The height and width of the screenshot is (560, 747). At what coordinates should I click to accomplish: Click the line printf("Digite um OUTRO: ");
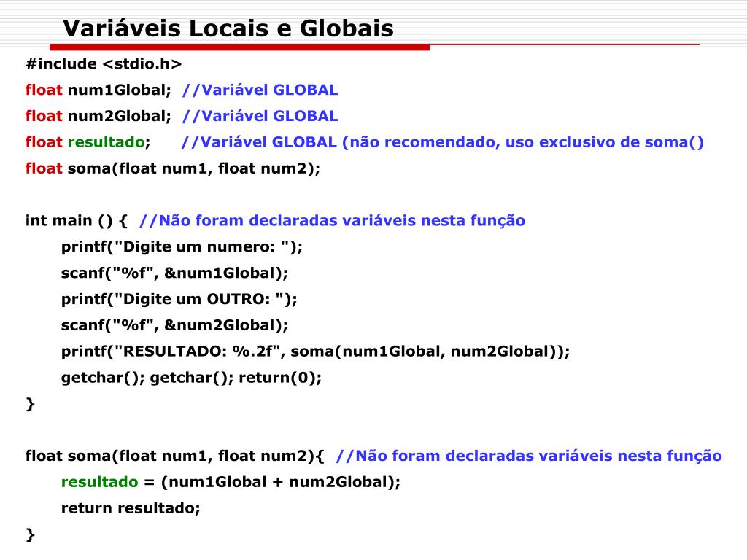pyautogui.click(x=179, y=299)
